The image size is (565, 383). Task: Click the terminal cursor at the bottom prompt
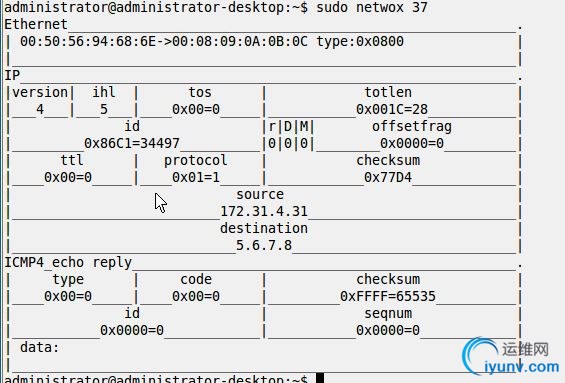[320, 378]
